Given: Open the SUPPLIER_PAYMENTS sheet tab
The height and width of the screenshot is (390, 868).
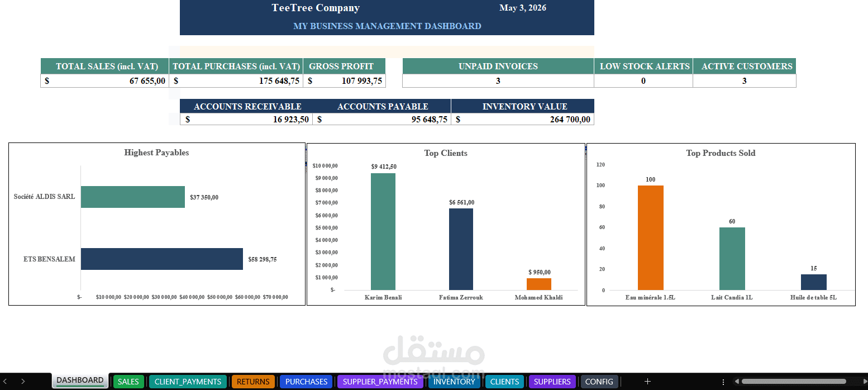Looking at the screenshot, I should pyautogui.click(x=380, y=382).
